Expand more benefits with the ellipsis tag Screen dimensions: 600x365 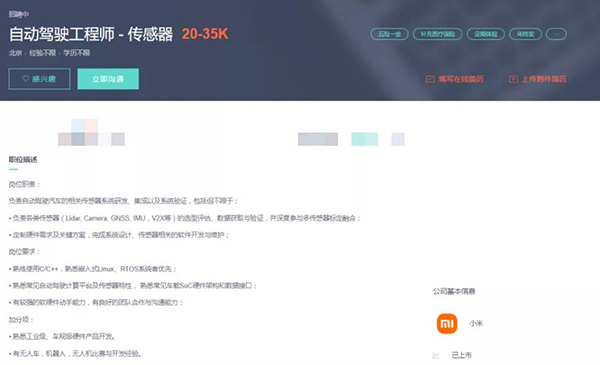[556, 34]
